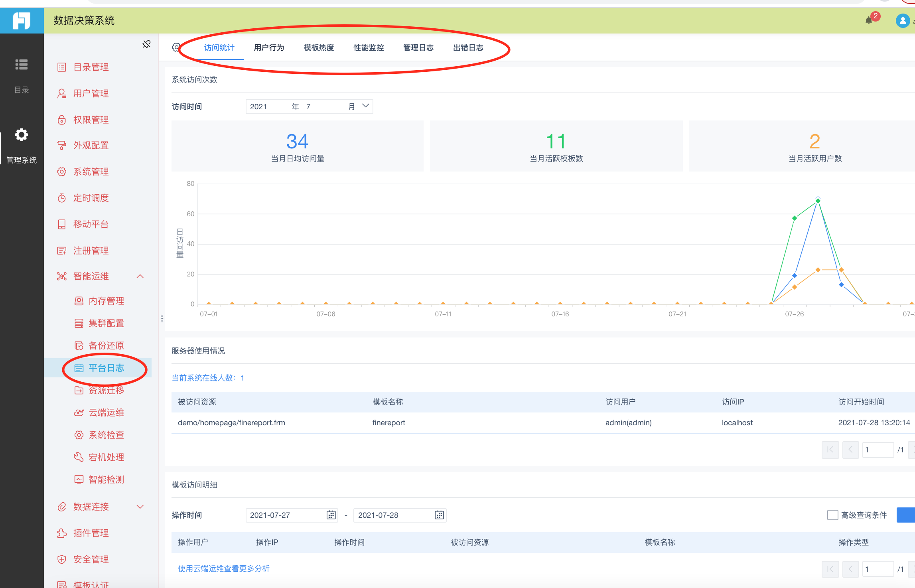Open the 目录 list icon in left rail
Viewport: 915px width, 588px height.
22,64
